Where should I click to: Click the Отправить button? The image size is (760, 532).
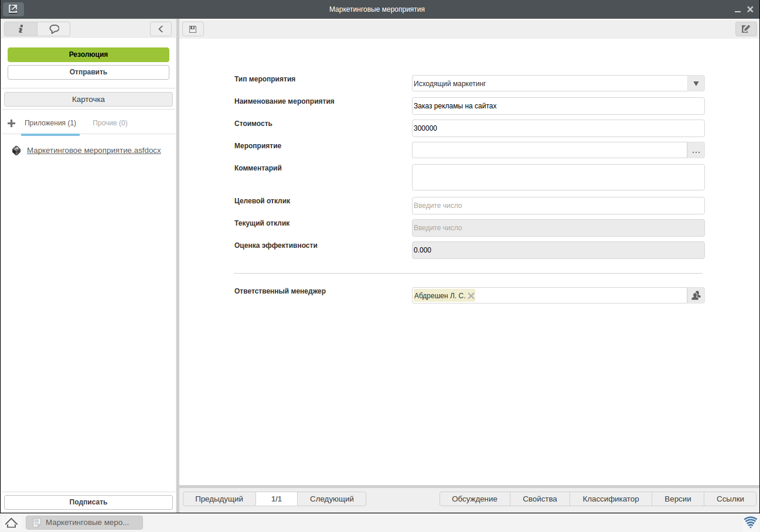[88, 72]
